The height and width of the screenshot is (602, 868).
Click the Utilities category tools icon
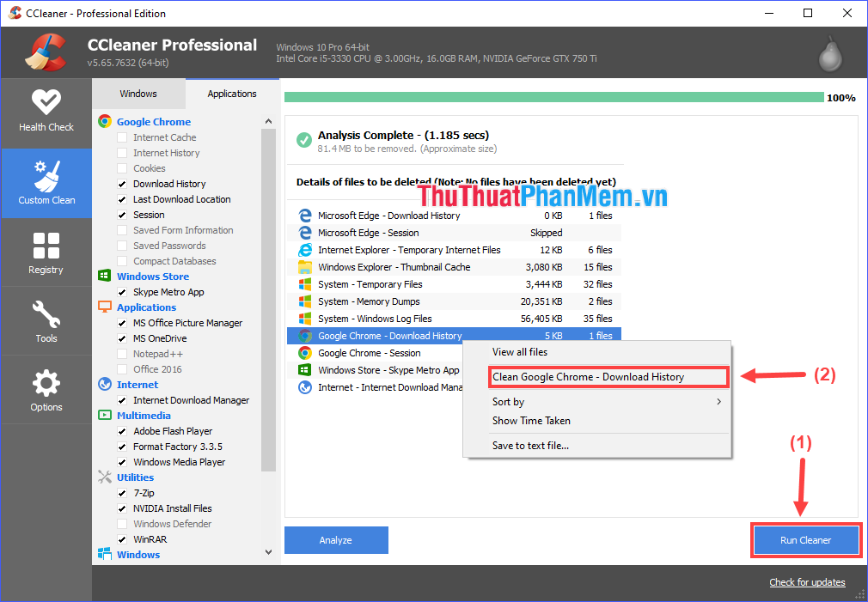[x=105, y=477]
